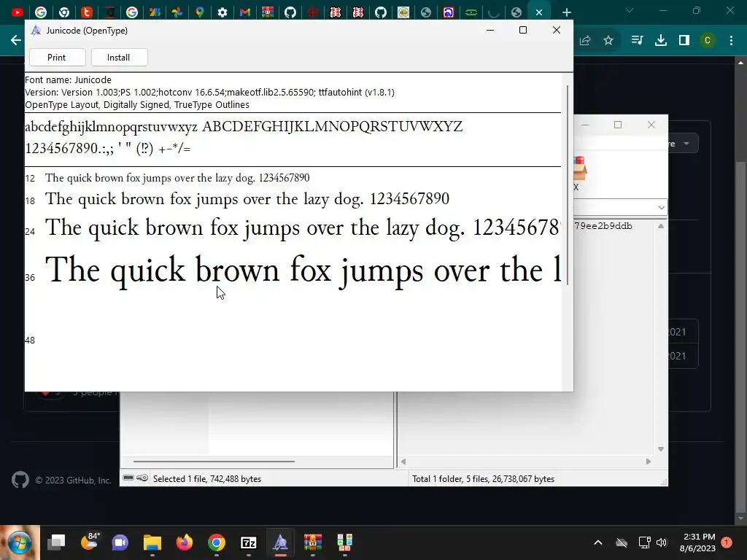Toggle Chrome side panel icon
The image size is (747, 560).
coord(684,41)
